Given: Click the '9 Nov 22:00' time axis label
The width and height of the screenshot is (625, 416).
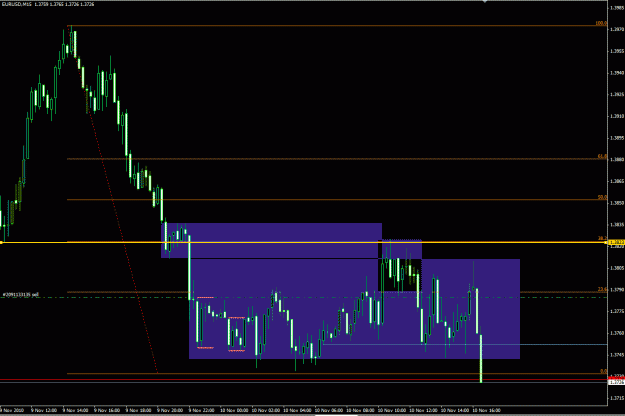Looking at the screenshot, I should [x=201, y=410].
